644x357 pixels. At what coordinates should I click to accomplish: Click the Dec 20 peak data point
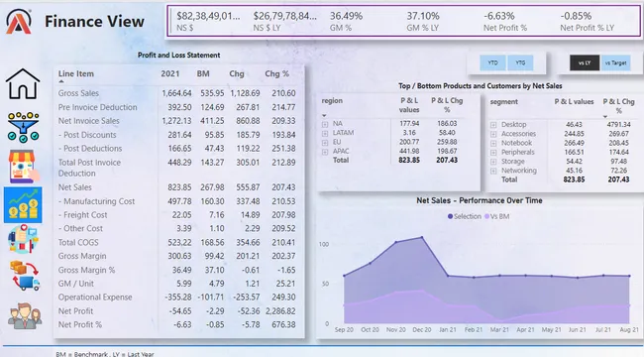click(x=422, y=237)
